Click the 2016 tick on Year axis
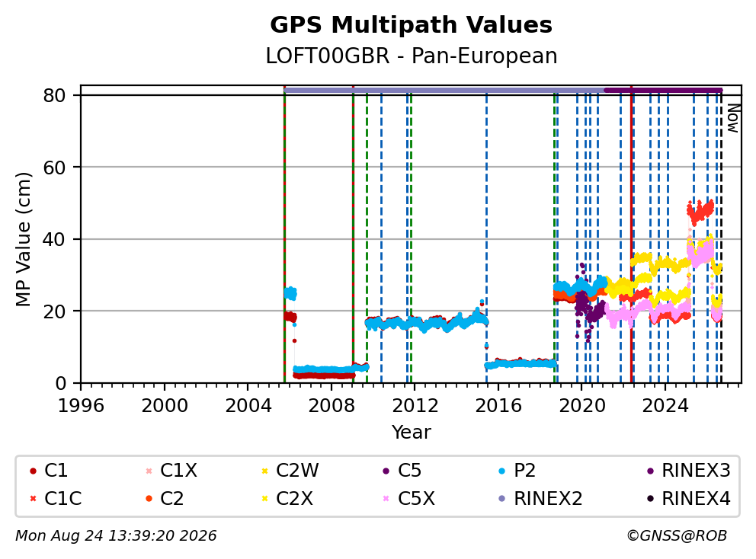 click(x=498, y=406)
